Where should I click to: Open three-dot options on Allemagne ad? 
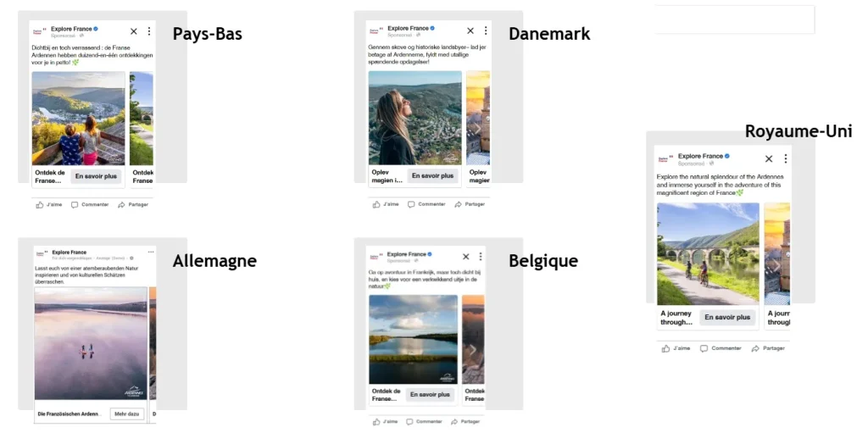(151, 252)
